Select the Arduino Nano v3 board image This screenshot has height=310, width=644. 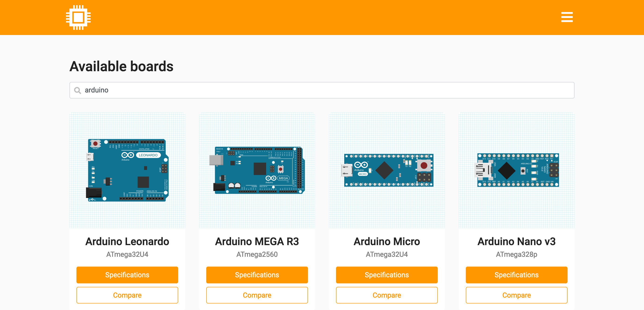(517, 170)
